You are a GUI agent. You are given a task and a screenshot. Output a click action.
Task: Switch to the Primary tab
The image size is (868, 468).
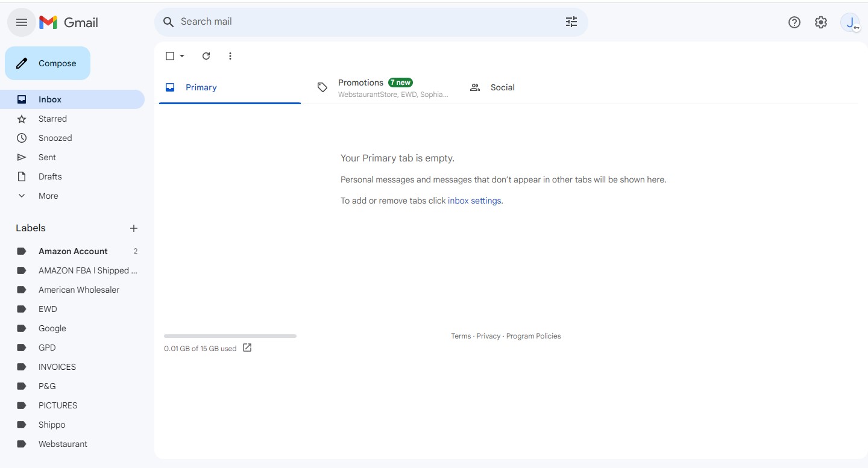click(230, 87)
